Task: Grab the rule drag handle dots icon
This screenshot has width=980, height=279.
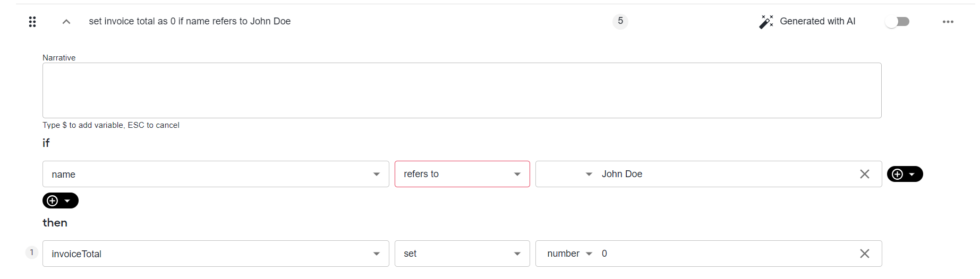Action: (x=32, y=22)
